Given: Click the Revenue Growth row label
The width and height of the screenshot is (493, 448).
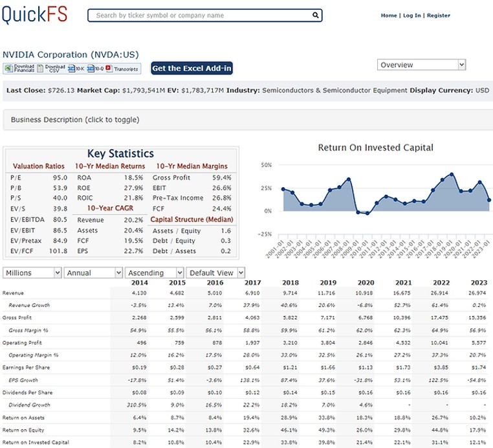Looking at the screenshot, I should coord(29,305).
